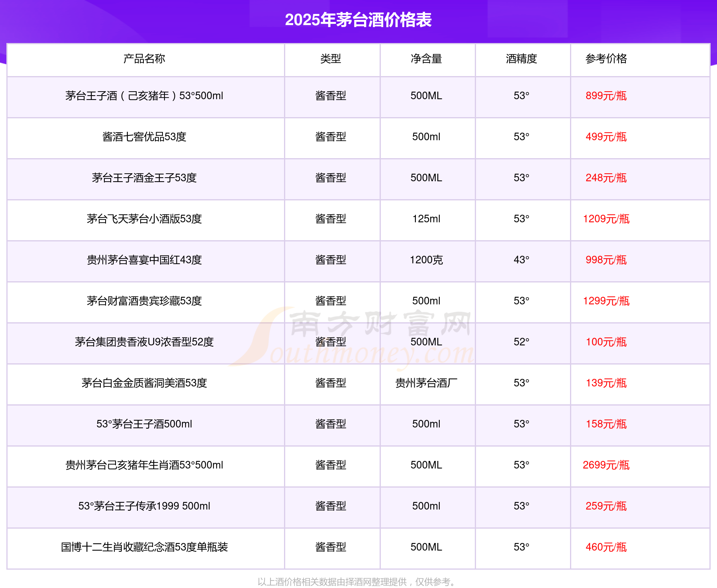Click the price "259元/瓶"
Viewport: 717px width, 588px height.
pos(606,506)
